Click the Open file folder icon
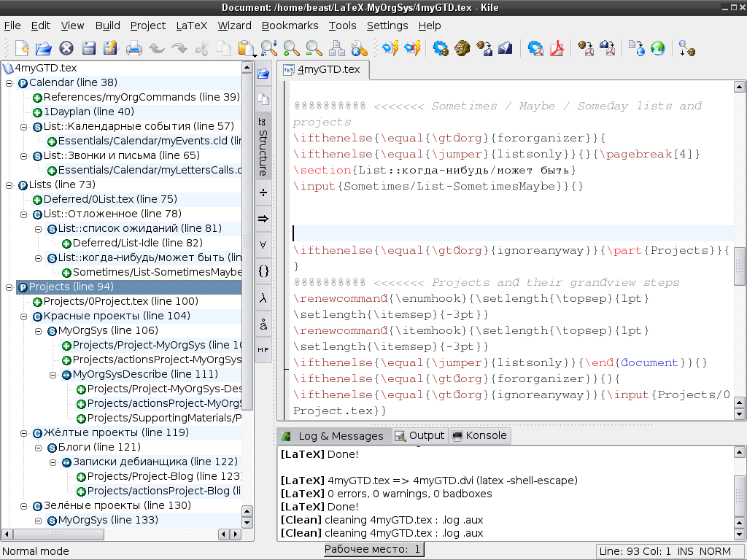The height and width of the screenshot is (560, 747). 44,49
